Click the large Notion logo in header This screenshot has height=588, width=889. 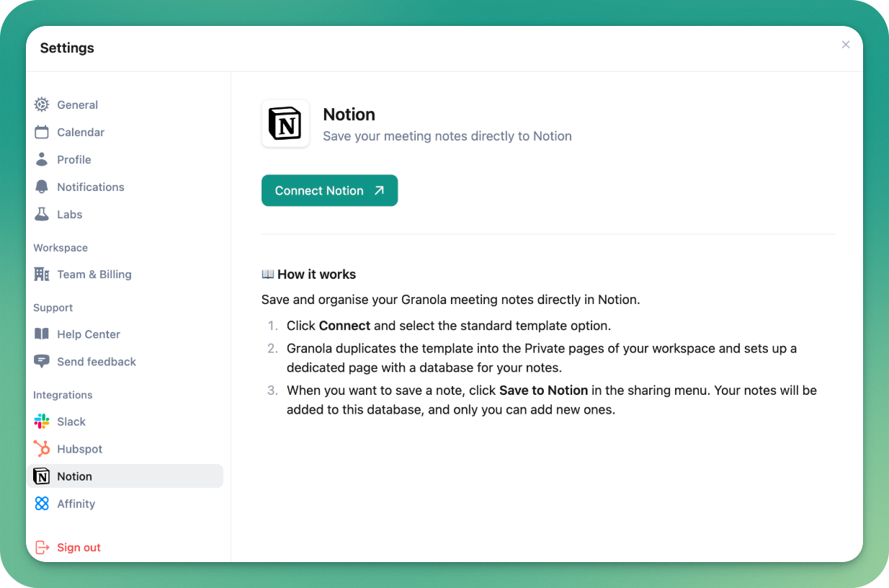point(285,123)
